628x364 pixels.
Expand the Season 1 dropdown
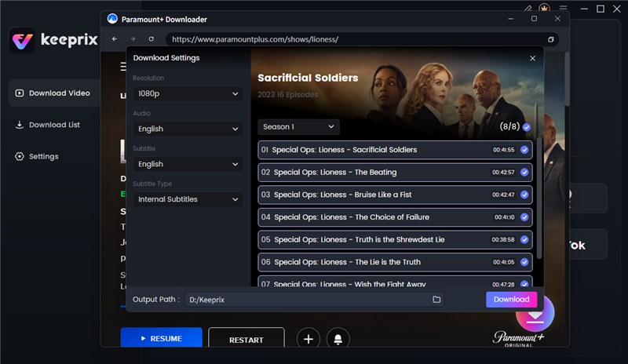pos(298,126)
